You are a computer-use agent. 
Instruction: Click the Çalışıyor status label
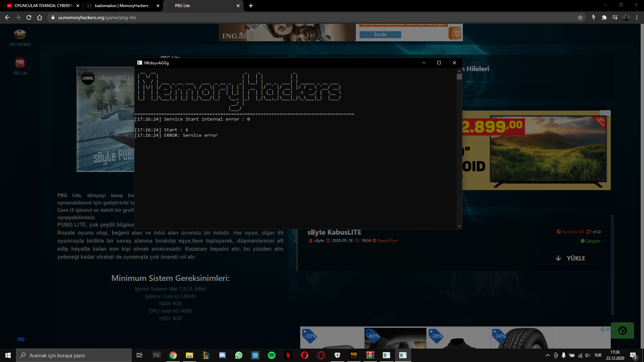(591, 241)
